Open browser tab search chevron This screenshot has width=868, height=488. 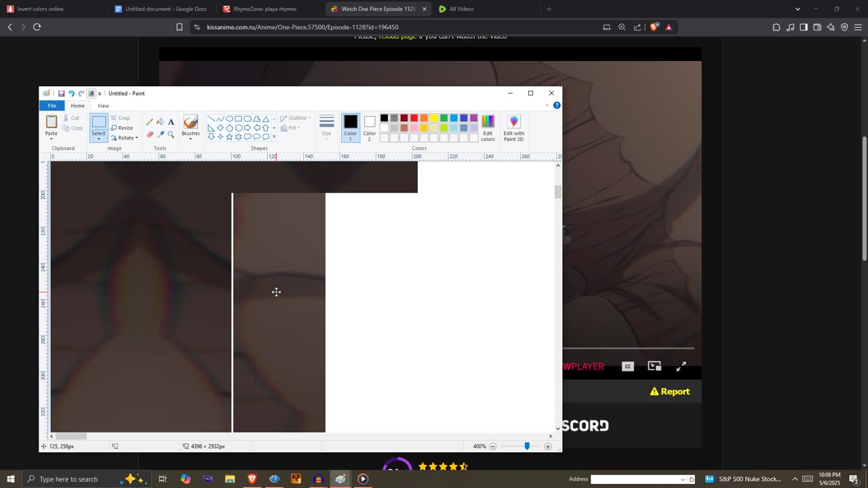pos(797,9)
